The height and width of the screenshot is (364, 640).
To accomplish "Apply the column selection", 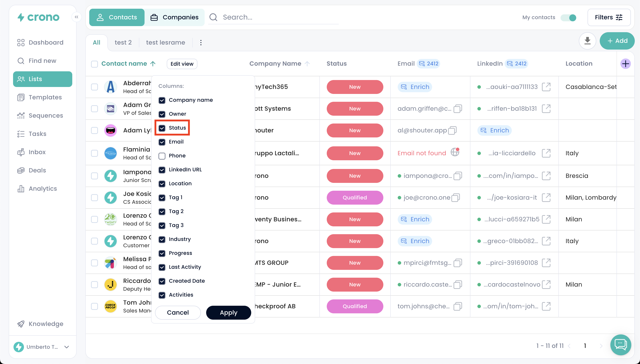I will (228, 312).
